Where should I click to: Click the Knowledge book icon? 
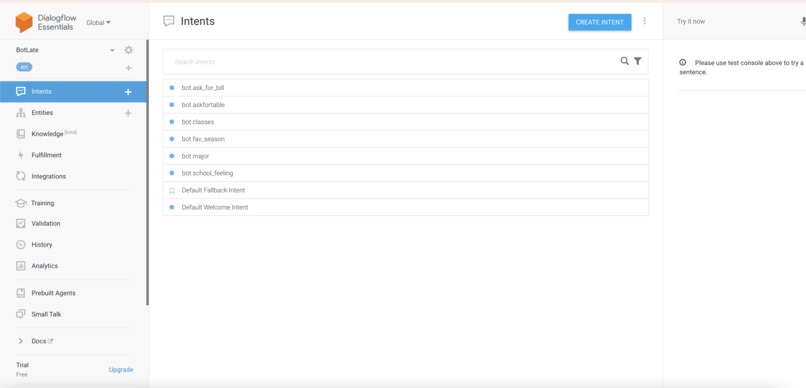point(21,134)
